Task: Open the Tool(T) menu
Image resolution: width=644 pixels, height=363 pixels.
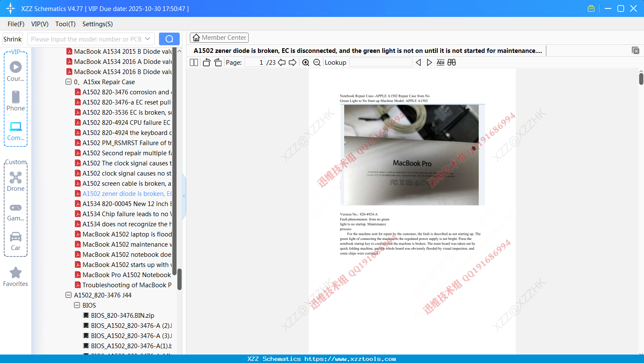Action: pos(66,24)
